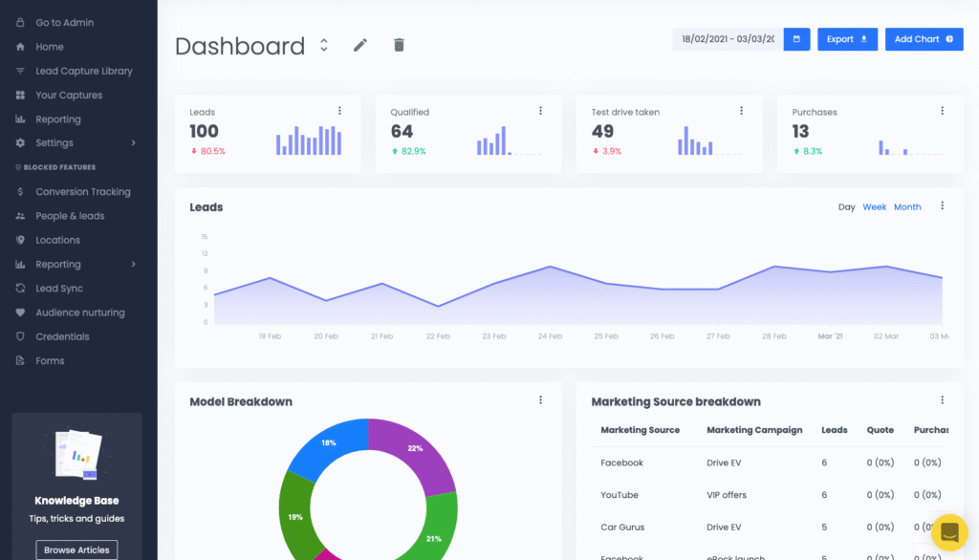Screen dimensions: 979x560
Task: Switch Leads chart to Week view
Action: coord(874,207)
